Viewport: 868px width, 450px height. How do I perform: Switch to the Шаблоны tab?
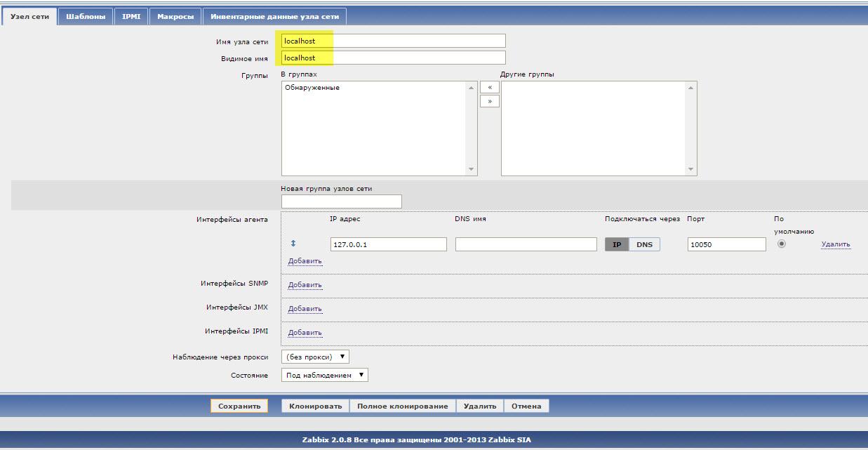coord(86,16)
